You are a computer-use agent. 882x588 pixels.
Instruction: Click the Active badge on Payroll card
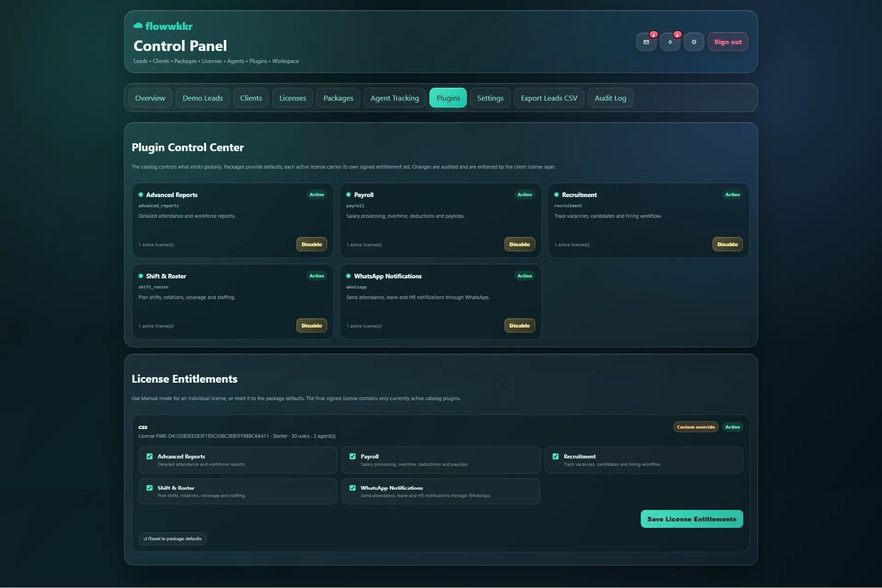(x=525, y=195)
